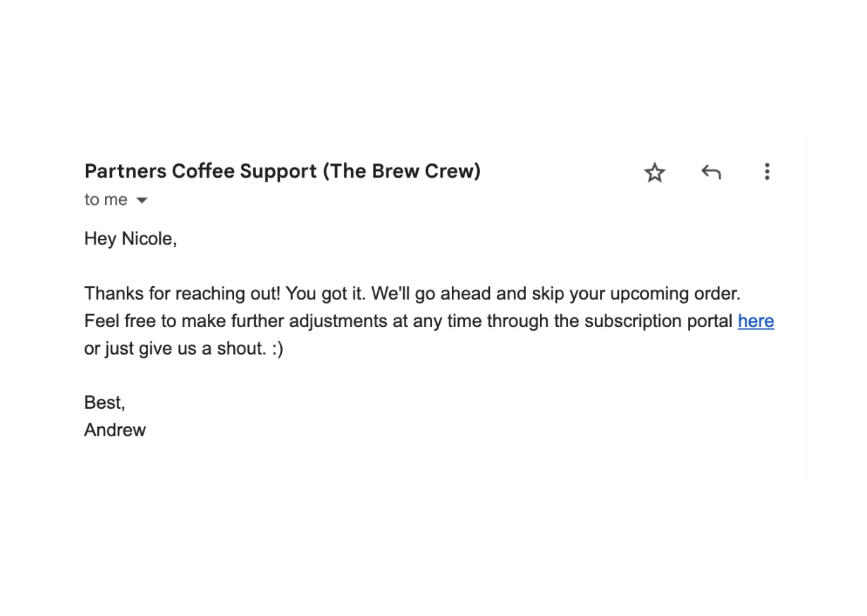Image resolution: width=867 pixels, height=616 pixels.
Task: Open the three-dot more options menu
Action: (767, 172)
